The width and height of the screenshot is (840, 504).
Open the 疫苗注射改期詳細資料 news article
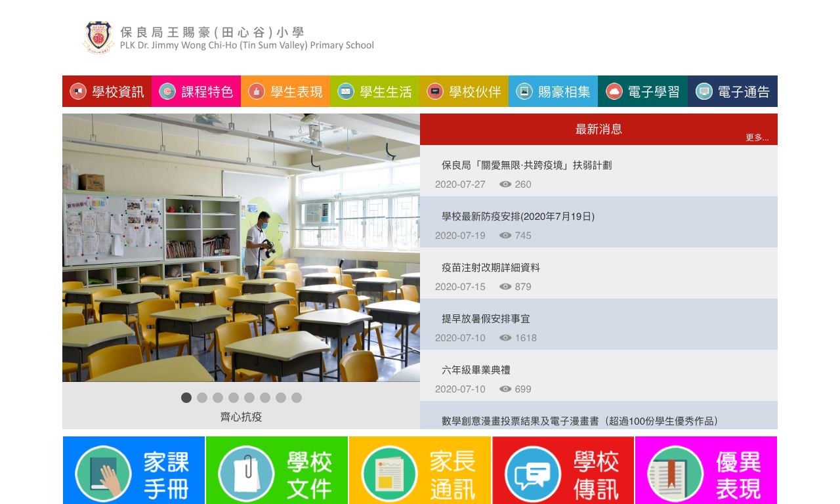491,267
